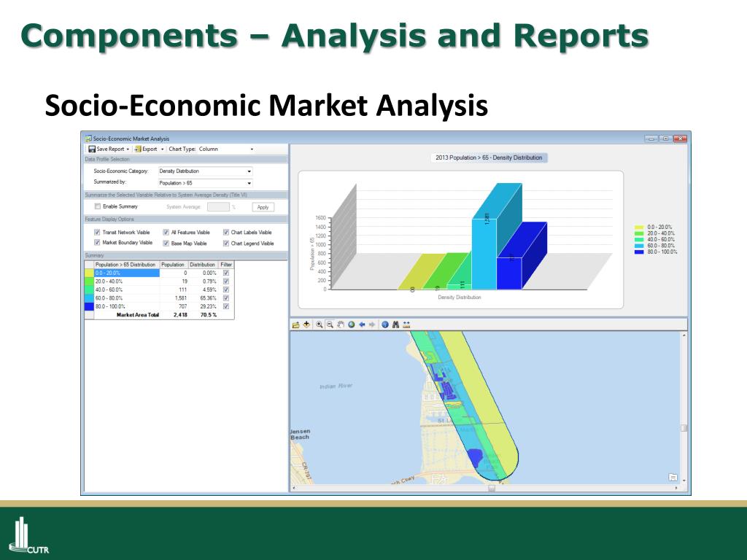
Task: Select the 40.0 - 60.0% table row
Action: coord(159,289)
